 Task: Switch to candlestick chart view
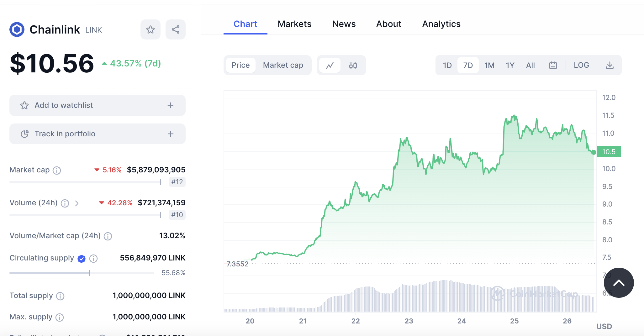click(353, 65)
